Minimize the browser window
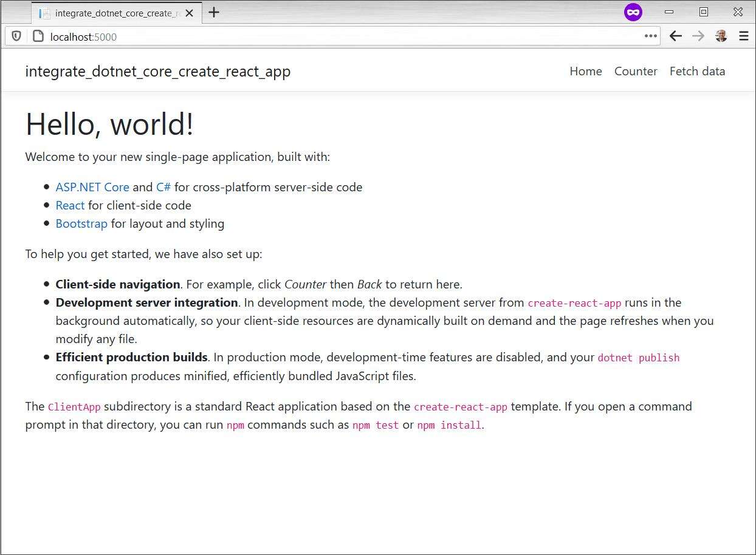The height and width of the screenshot is (555, 756). pos(669,12)
